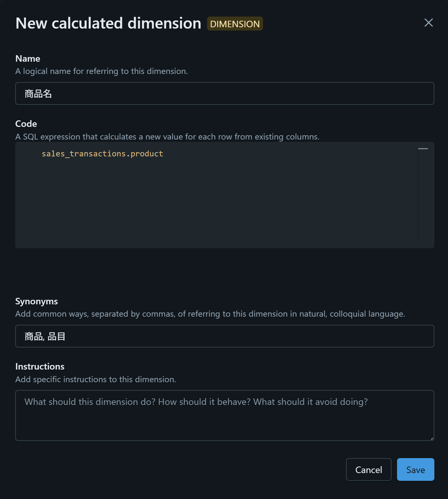Viewport: 448px width, 499px height.
Task: Grab the Instructions textarea resize handle
Action: coord(432,438)
